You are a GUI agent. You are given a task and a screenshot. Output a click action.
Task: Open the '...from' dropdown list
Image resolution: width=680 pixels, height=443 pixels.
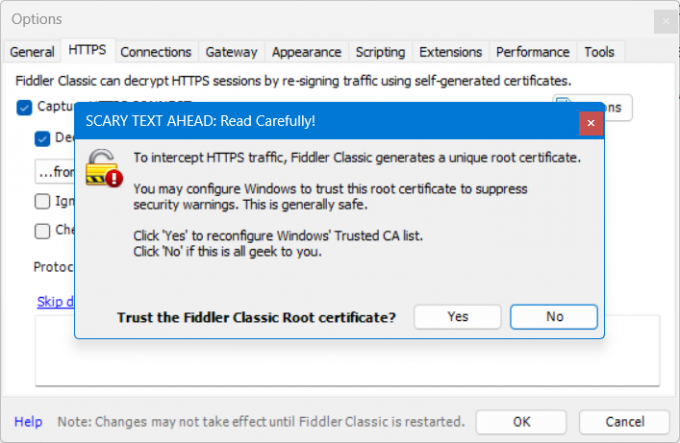(57, 171)
